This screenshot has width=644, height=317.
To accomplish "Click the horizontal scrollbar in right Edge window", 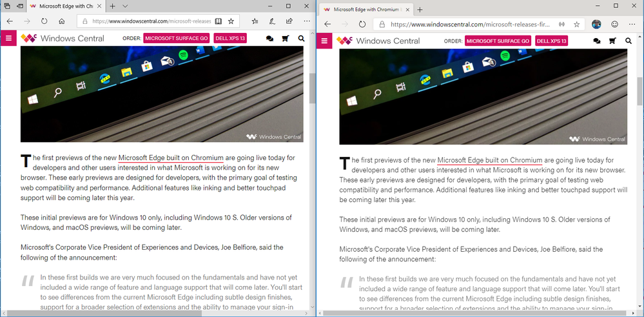I will click(x=476, y=314).
